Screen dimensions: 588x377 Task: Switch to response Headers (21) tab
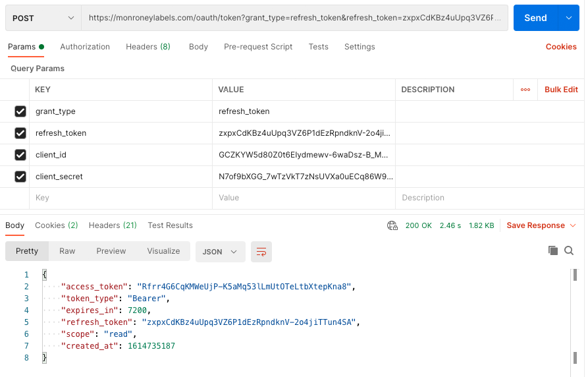tap(113, 225)
